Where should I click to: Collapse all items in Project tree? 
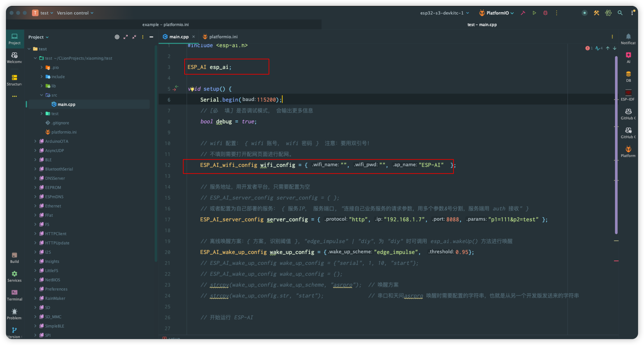click(134, 37)
